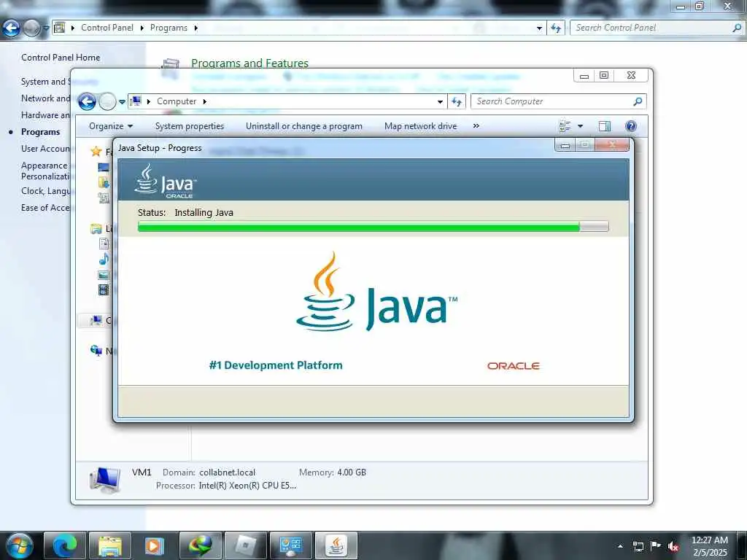This screenshot has width=747, height=560.
Task: Click the Forward arrow in Computer window
Action: (108, 101)
